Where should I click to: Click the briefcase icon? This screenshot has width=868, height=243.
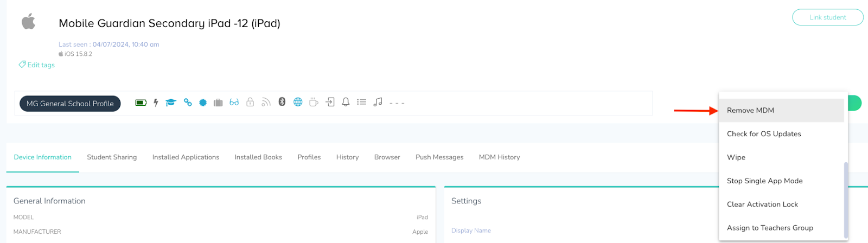pos(218,103)
